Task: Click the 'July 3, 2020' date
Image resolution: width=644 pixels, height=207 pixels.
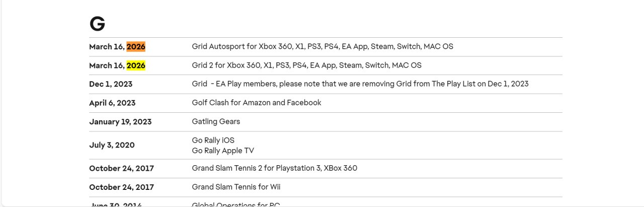Action: point(112,145)
